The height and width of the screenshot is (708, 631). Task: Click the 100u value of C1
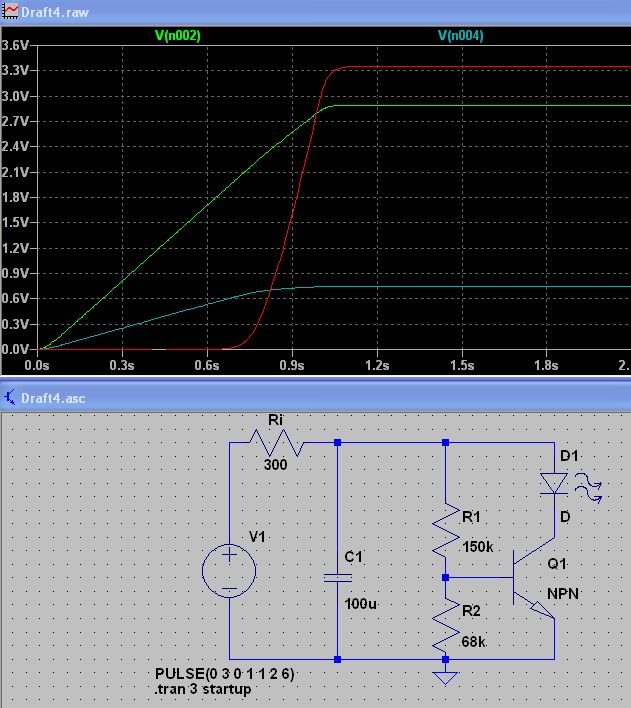coord(360,604)
